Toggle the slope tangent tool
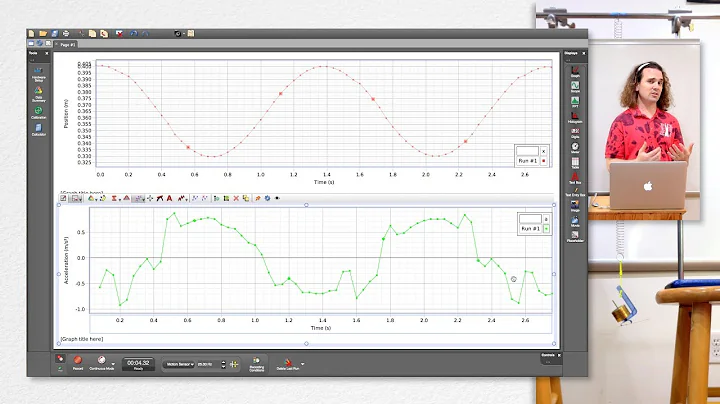720x404 pixels. click(x=160, y=198)
